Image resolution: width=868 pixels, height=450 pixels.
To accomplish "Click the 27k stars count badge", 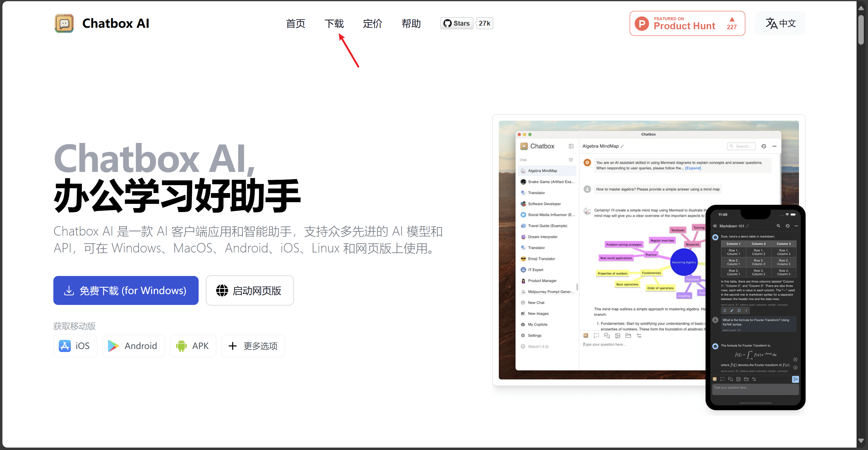I will [484, 23].
